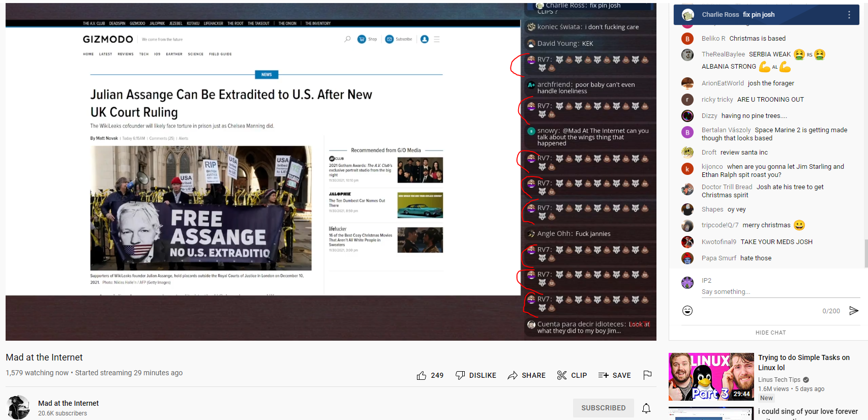Click Doctor Trill Bread's avatar in chat
The height and width of the screenshot is (420, 868).
687,189
